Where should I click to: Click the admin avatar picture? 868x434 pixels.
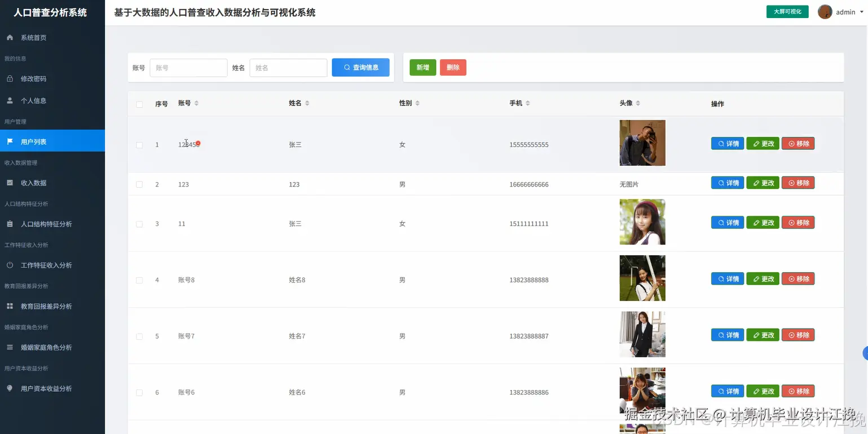[x=825, y=12]
